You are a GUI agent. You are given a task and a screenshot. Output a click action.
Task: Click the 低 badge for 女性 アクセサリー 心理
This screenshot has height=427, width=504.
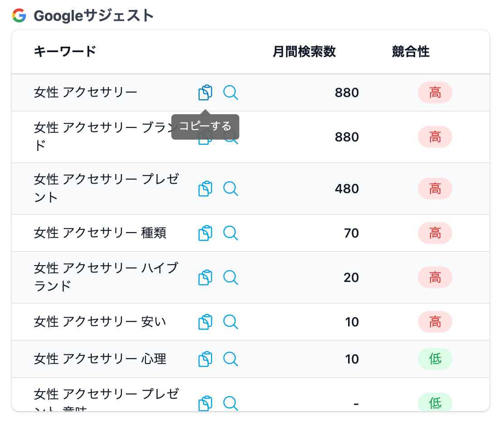[x=435, y=359]
